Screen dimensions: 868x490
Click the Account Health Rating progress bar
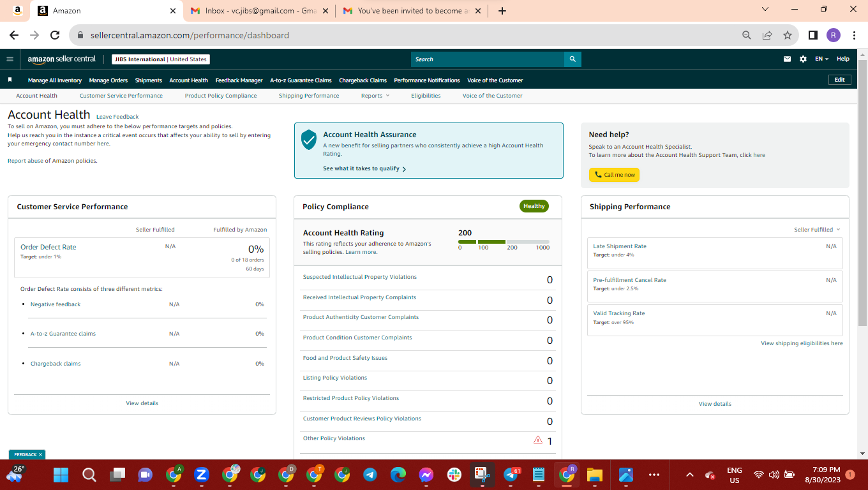pos(504,242)
